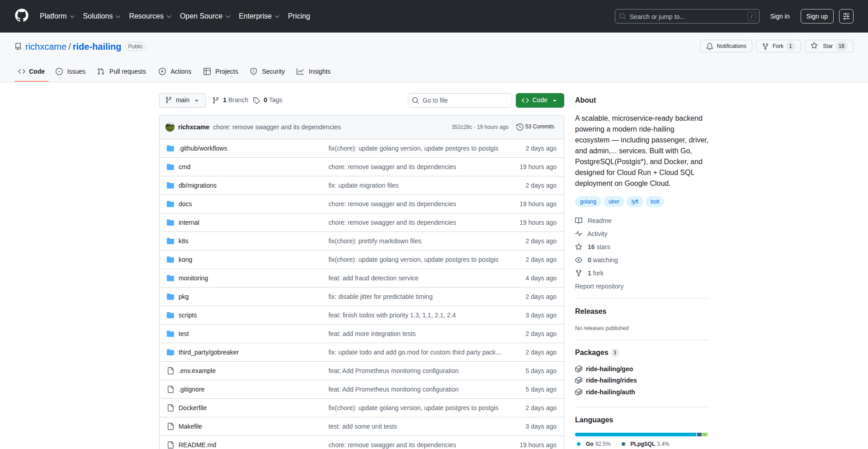Screen dimensions: 868x449
Task: Click the tag icon next to Tags
Action: pos(256,100)
